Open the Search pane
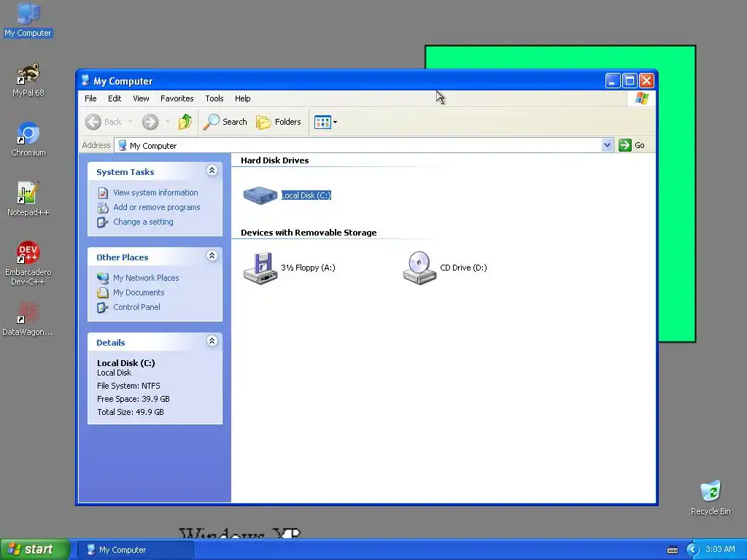Viewport: 747px width, 560px height. [225, 122]
